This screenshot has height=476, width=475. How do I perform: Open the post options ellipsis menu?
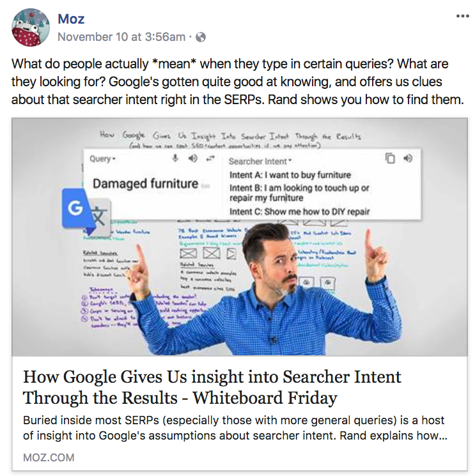(462, 16)
